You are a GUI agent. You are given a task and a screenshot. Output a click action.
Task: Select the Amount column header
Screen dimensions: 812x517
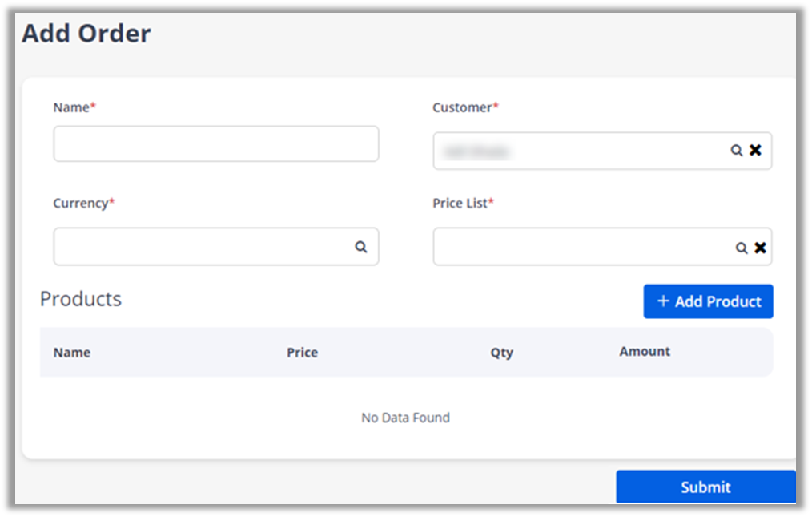(x=645, y=352)
